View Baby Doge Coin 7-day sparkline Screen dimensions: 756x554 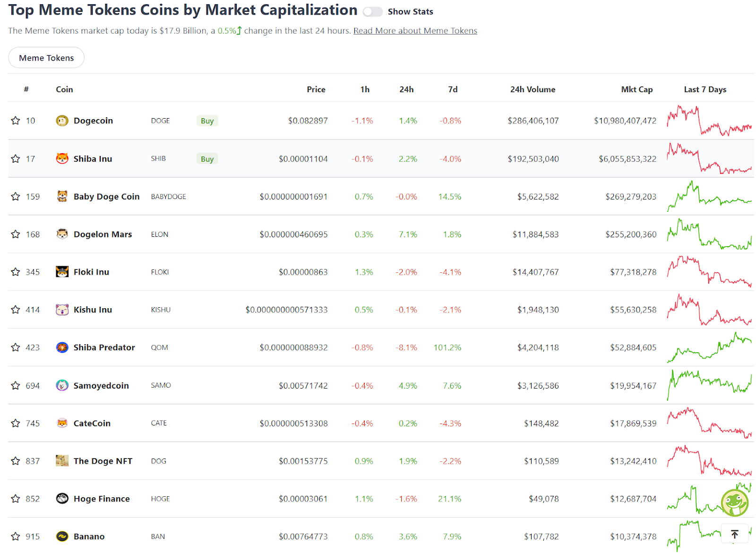click(x=709, y=196)
